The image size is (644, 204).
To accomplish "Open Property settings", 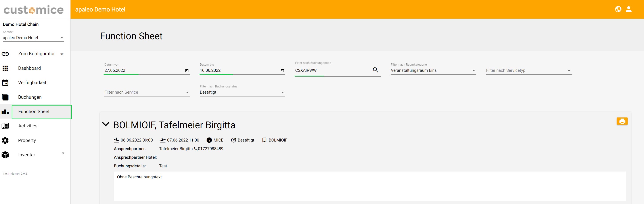I will coord(27,140).
